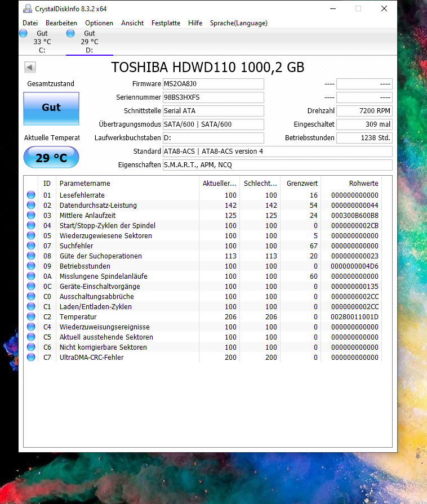Screen dimensions: 427x504
Task: Open the Sprache(Language) menu
Action: 239,23
